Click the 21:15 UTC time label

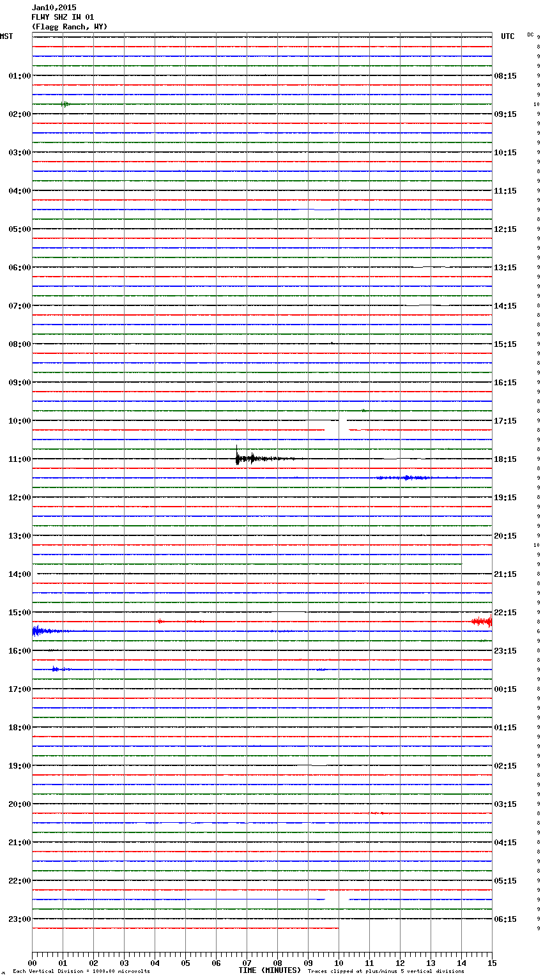[505, 574]
